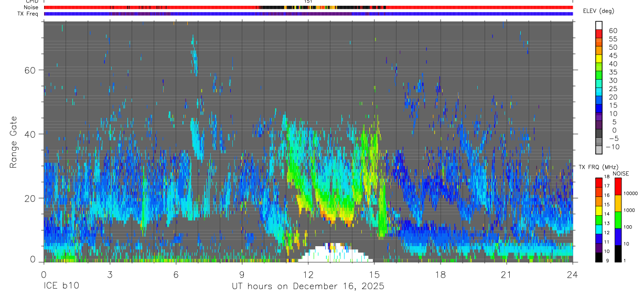Image resolution: width=644 pixels, height=297 pixels.
Task: Click the red Noise strip above the plot
Action: (308, 7)
